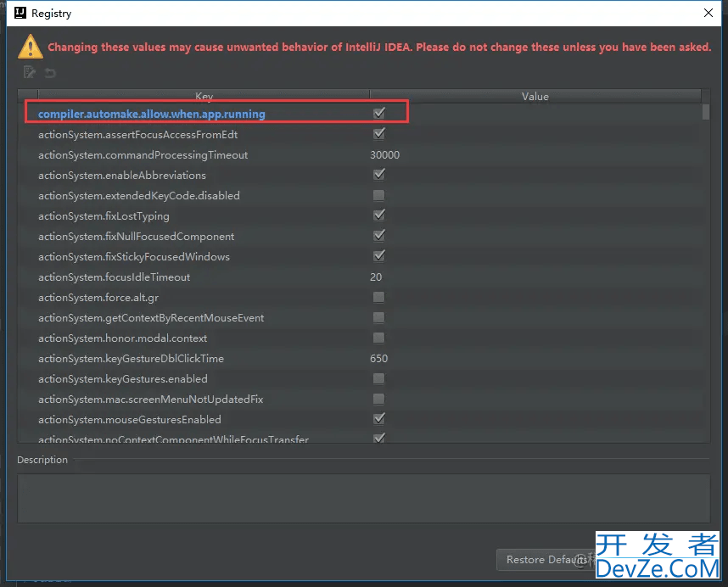
Task: Toggle actionSystem.fixStickyFocusedWindows checkbox
Action: tap(379, 256)
